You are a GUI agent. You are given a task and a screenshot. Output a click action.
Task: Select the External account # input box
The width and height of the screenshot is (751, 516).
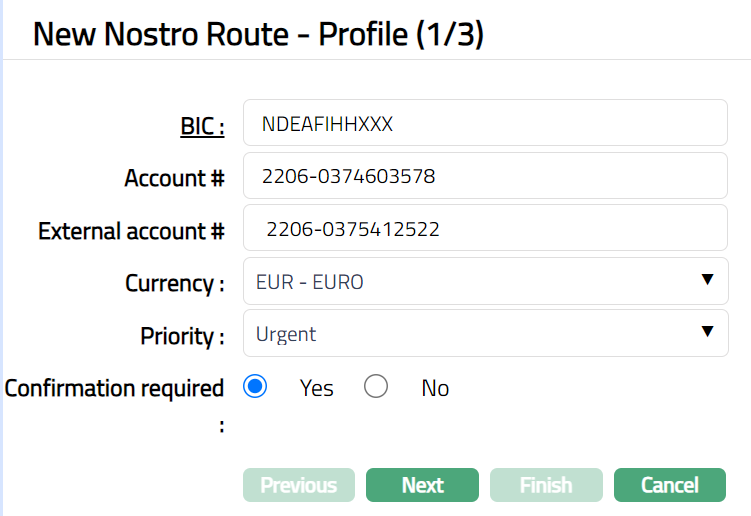(x=485, y=228)
